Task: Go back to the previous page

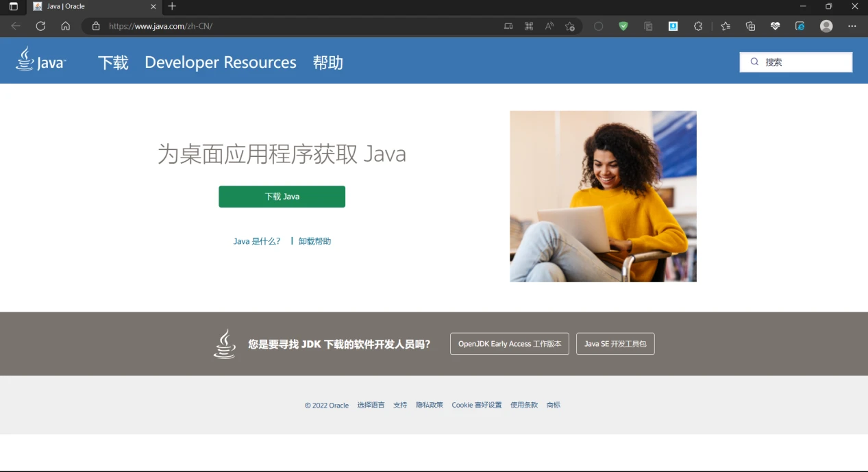Action: pyautogui.click(x=16, y=26)
